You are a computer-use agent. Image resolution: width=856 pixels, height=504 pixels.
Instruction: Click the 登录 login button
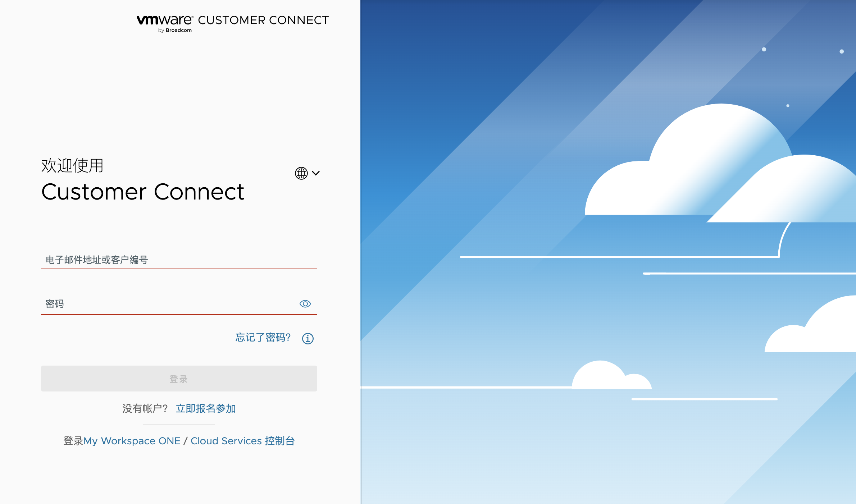[179, 379]
